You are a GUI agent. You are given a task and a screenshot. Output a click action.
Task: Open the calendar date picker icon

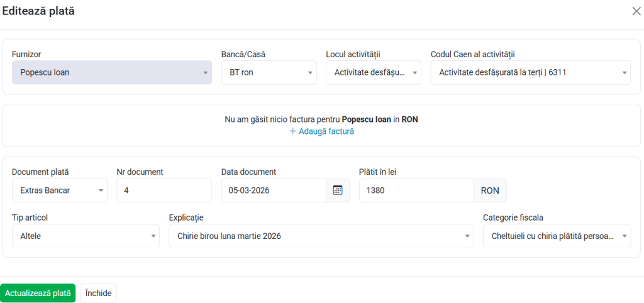[x=337, y=190]
